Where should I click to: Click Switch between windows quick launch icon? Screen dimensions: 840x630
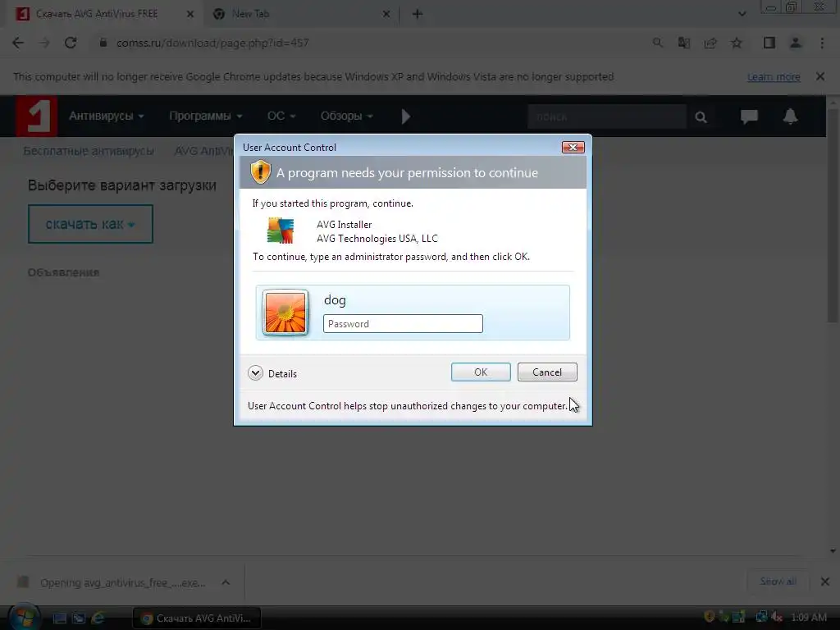pyautogui.click(x=79, y=619)
